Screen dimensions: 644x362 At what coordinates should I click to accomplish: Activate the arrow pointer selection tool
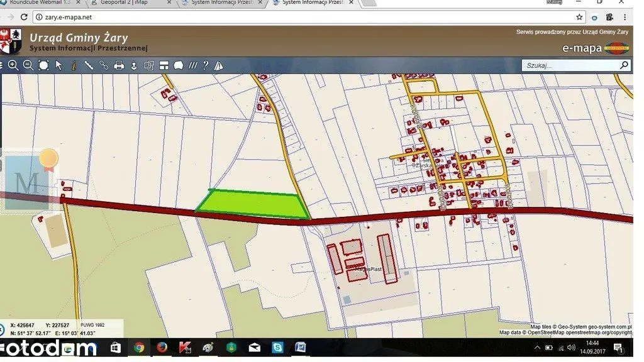(x=58, y=65)
